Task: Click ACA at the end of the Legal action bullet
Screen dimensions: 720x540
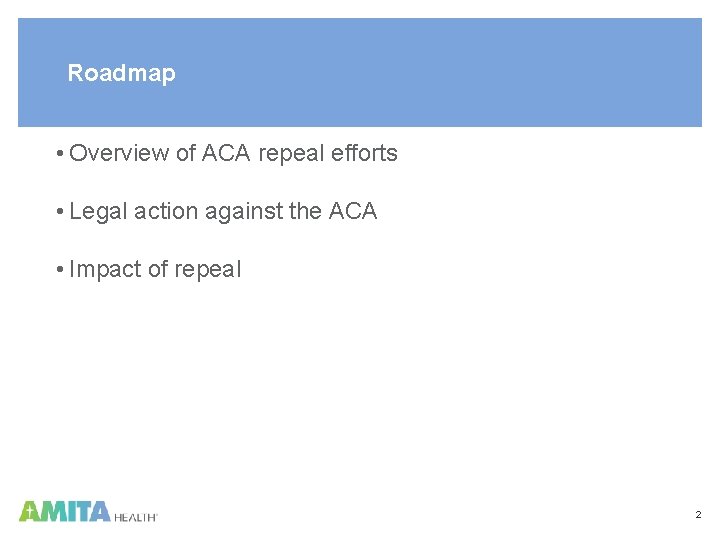Action: pyautogui.click(x=353, y=211)
